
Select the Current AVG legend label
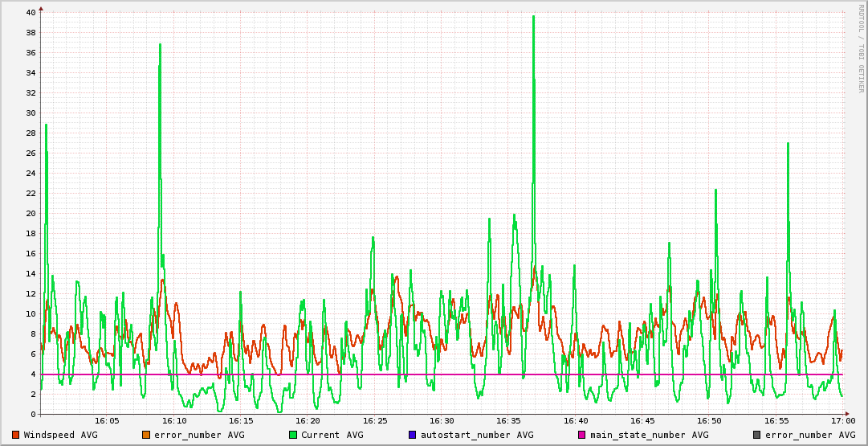[332, 435]
